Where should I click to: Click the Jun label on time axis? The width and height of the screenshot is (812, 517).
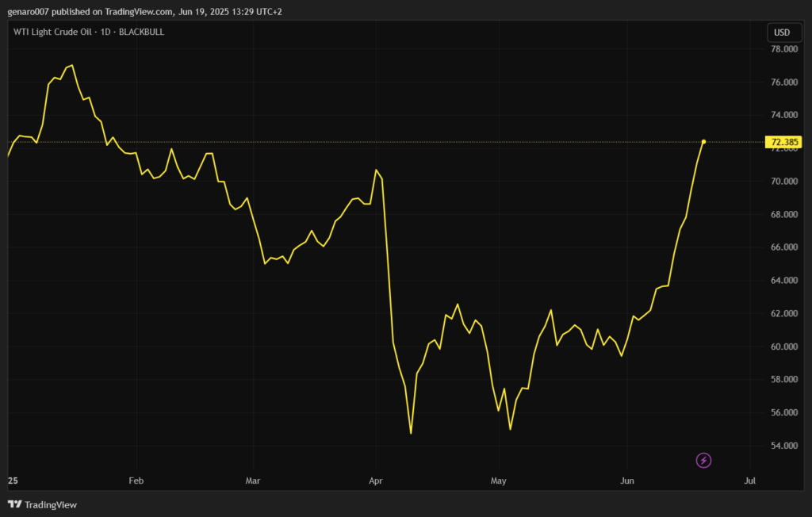point(626,481)
